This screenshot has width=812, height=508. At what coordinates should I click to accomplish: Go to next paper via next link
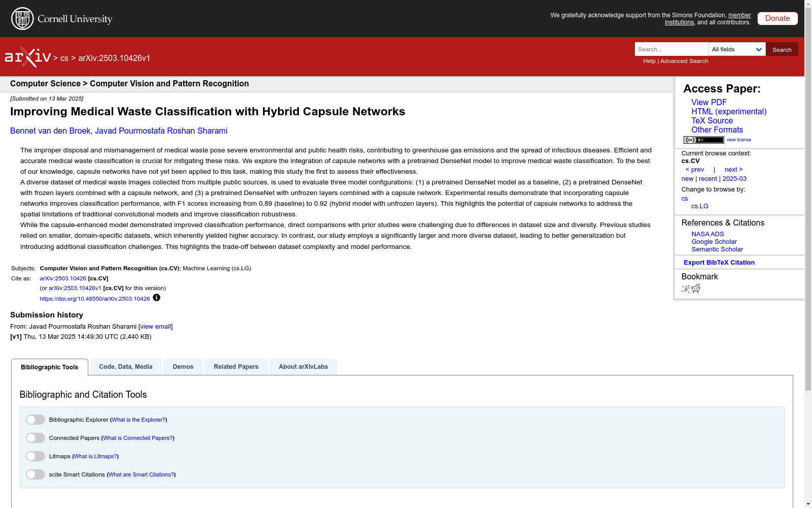coord(733,170)
